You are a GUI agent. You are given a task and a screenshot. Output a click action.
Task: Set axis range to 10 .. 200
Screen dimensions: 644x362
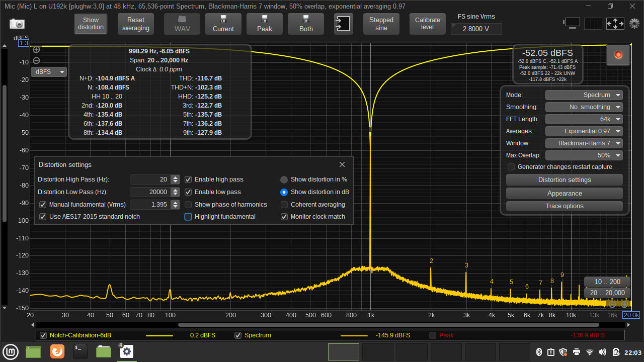[x=607, y=282]
